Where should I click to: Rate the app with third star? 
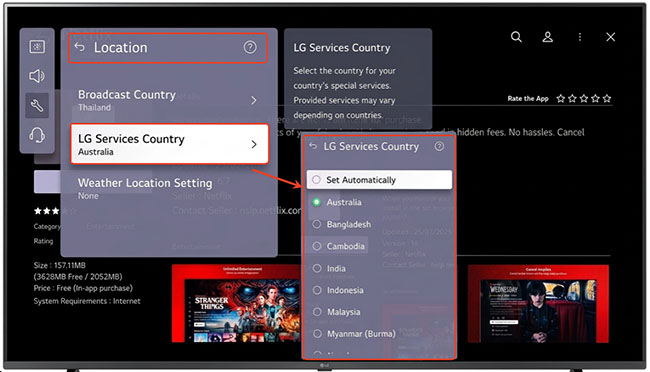pyautogui.click(x=584, y=99)
